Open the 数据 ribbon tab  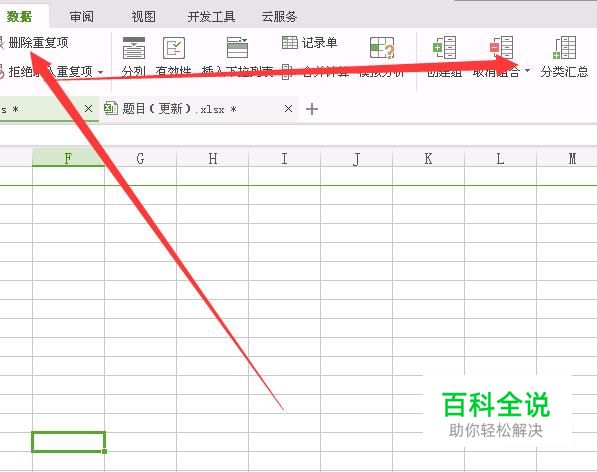coord(19,16)
